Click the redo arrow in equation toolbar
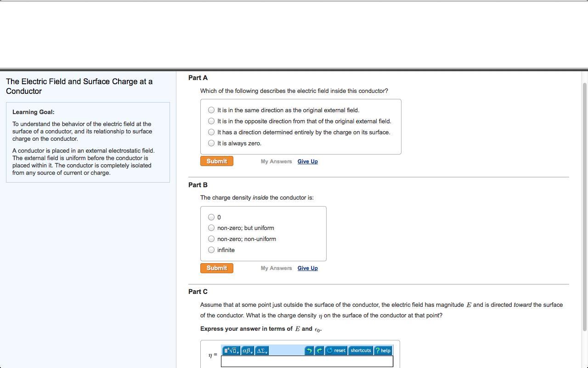Screen dimensions: 588x368 tap(319, 351)
